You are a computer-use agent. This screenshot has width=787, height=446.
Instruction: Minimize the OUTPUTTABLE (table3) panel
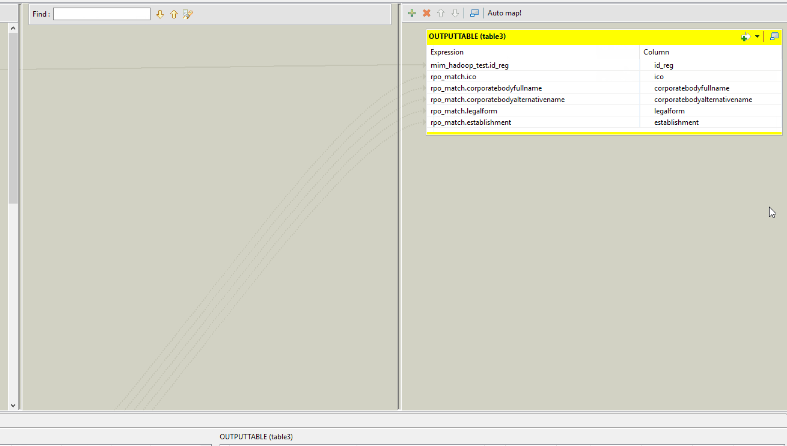coord(774,37)
